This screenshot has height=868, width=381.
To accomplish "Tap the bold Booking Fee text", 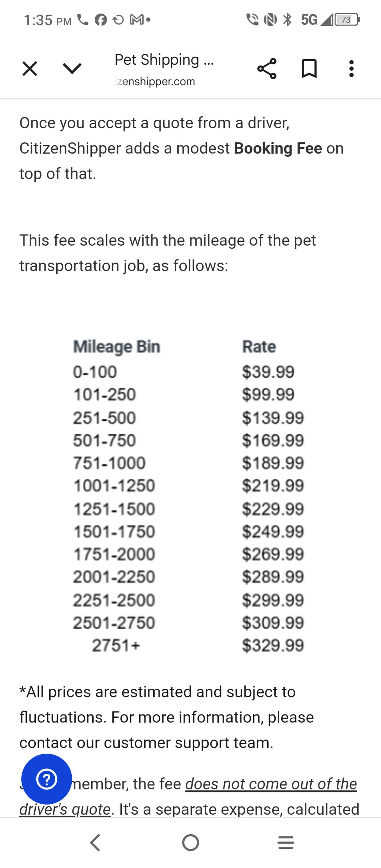I will pyautogui.click(x=278, y=148).
